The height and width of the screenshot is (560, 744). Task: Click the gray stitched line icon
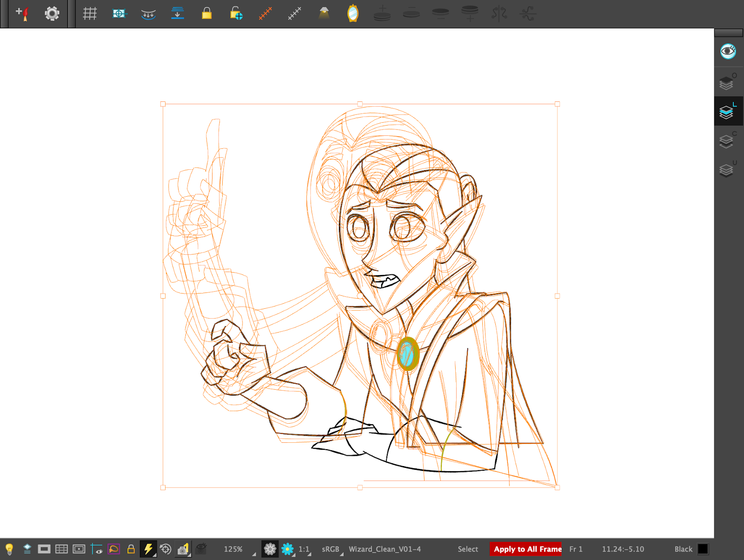coord(295,13)
